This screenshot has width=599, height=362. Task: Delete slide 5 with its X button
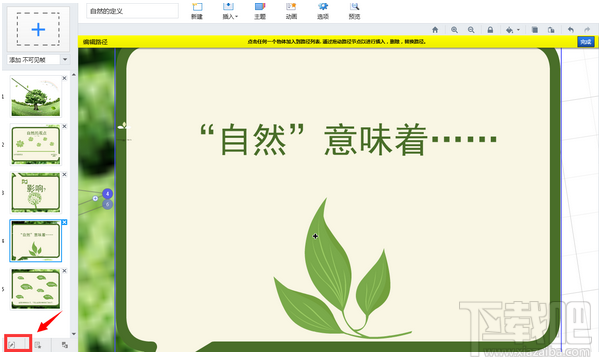(x=65, y=271)
